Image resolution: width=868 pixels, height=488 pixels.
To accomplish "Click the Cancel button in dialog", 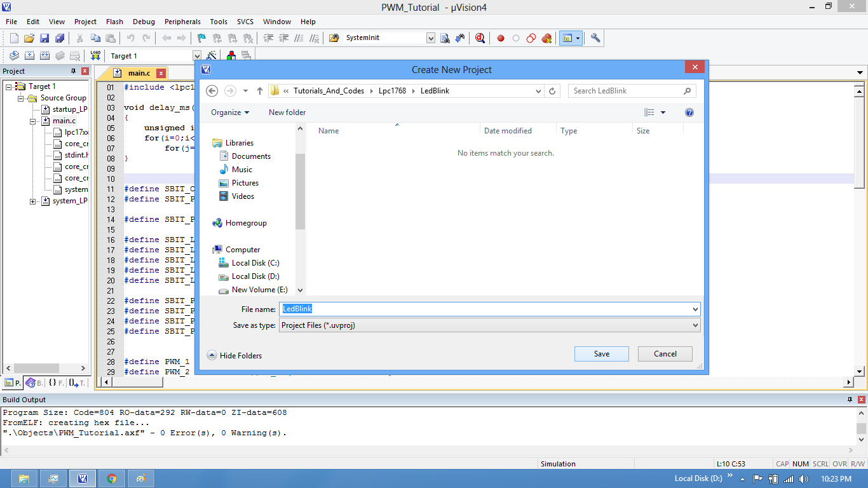I will coord(665,354).
